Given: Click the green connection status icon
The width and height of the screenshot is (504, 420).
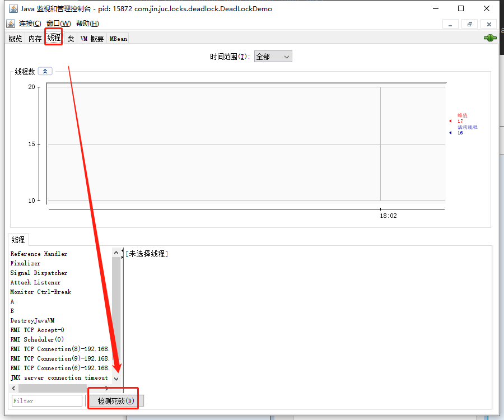Looking at the screenshot, I should click(x=490, y=38).
